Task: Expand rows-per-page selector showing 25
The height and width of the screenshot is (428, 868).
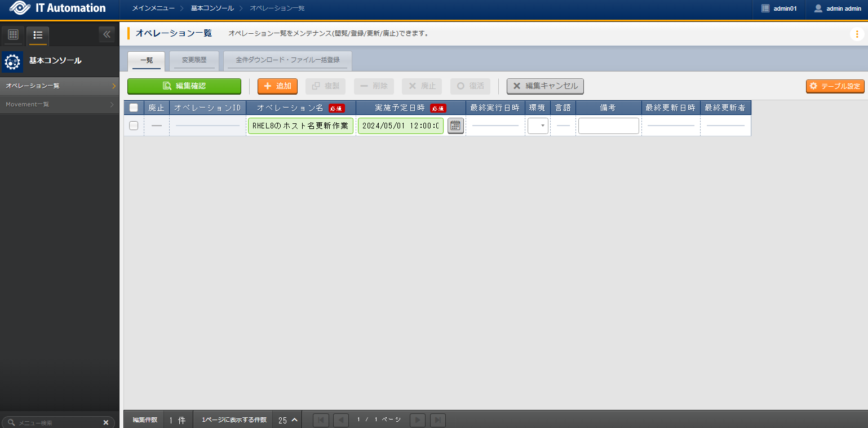Action: pyautogui.click(x=287, y=420)
